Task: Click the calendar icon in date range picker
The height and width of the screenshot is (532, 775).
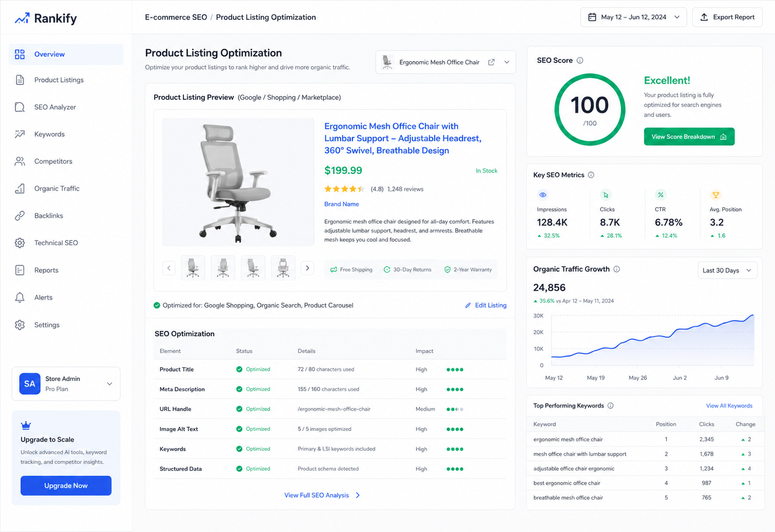Action: tap(592, 17)
